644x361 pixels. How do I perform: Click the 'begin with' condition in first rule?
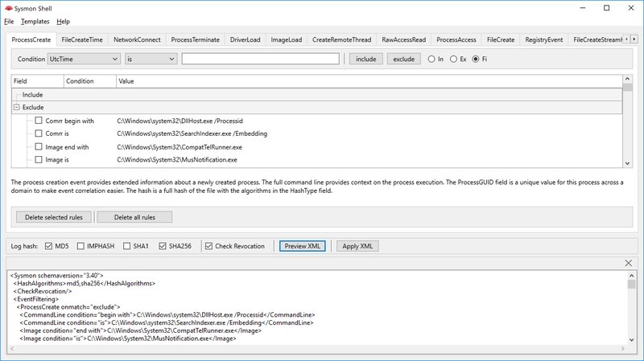pyautogui.click(x=79, y=121)
